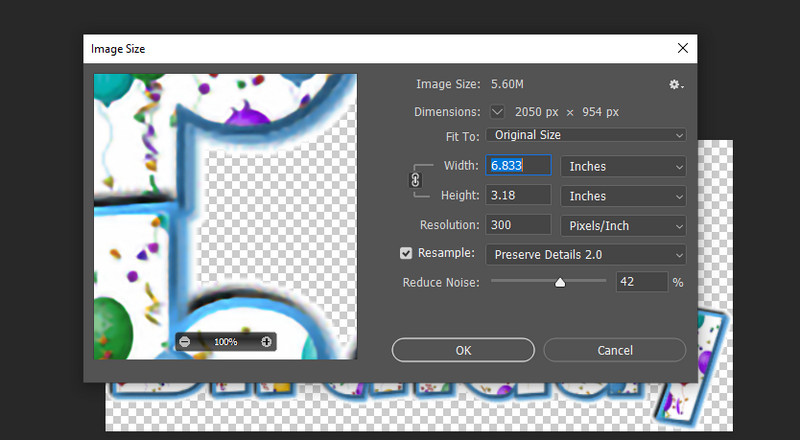Toggle the constrain proportions chain link icon
The width and height of the screenshot is (800, 440).
(x=416, y=180)
